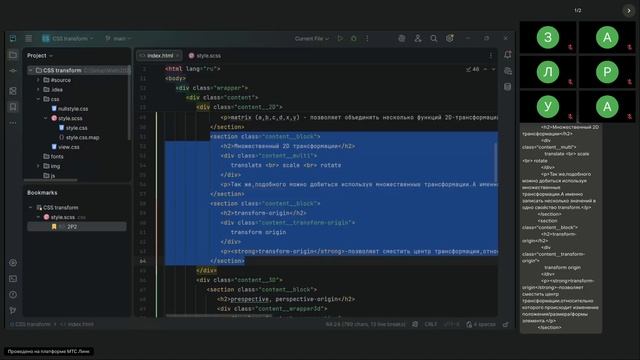
Task: Select the fonts folder
Action: [53, 157]
